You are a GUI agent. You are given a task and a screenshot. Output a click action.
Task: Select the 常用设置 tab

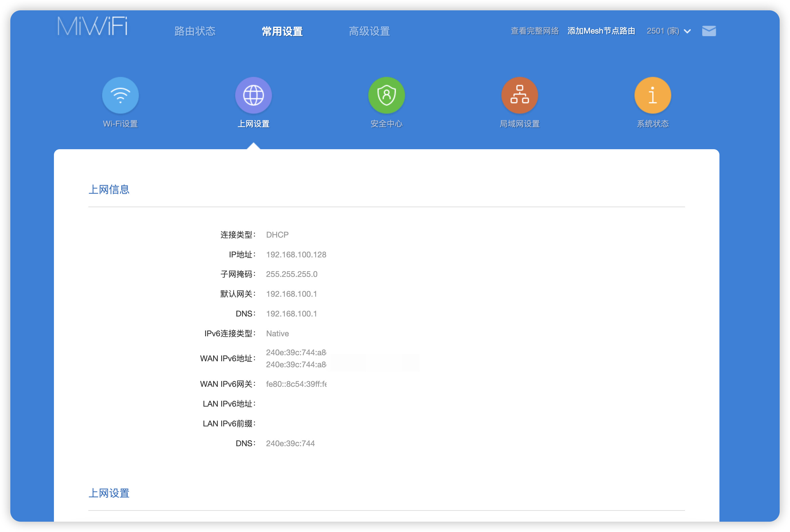(282, 31)
